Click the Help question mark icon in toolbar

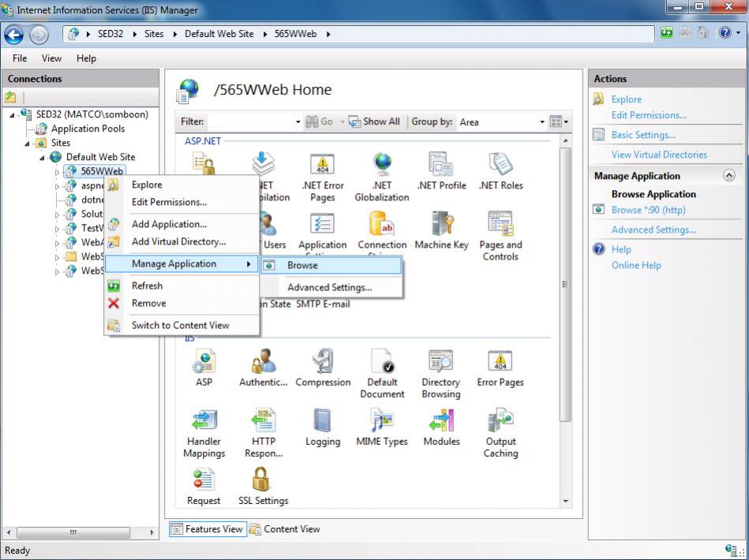tap(725, 33)
